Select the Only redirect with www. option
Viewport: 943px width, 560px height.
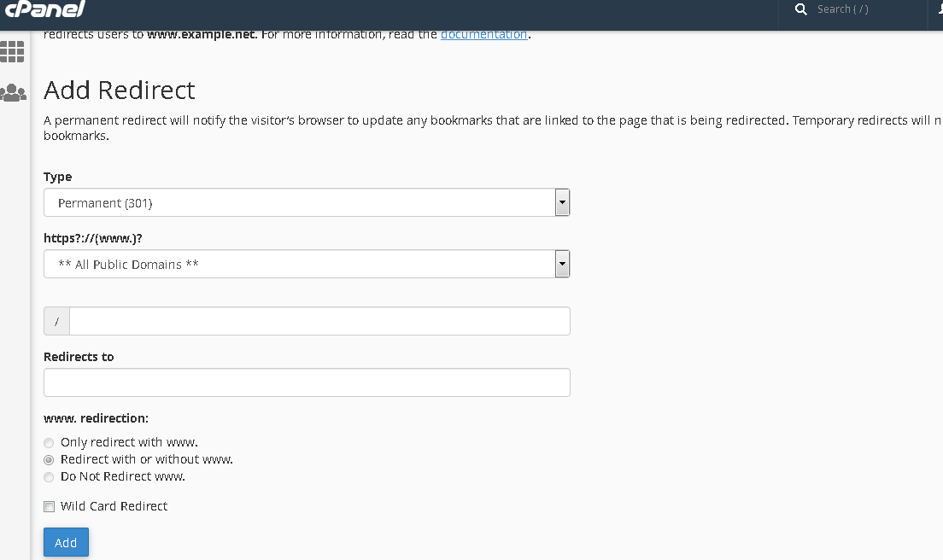49,442
